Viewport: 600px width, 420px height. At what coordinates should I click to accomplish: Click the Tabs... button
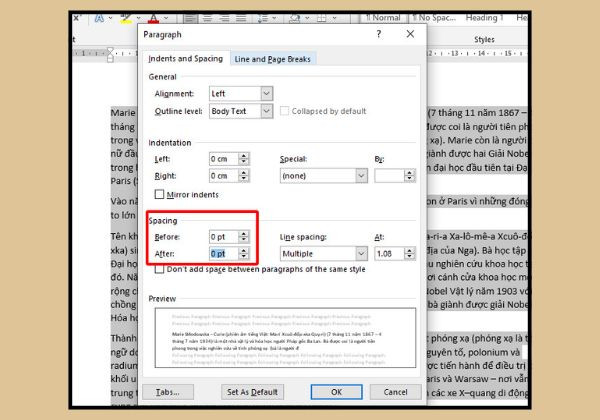(x=168, y=392)
